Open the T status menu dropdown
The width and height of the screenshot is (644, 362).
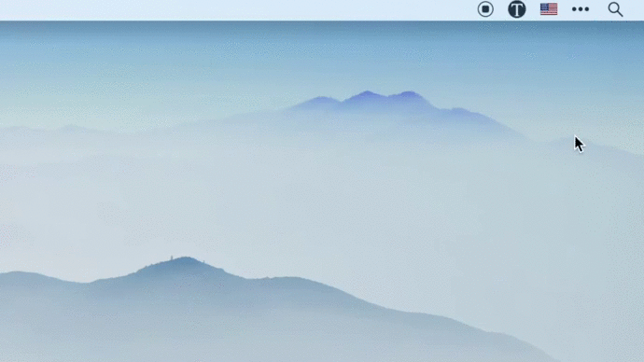[x=517, y=9]
